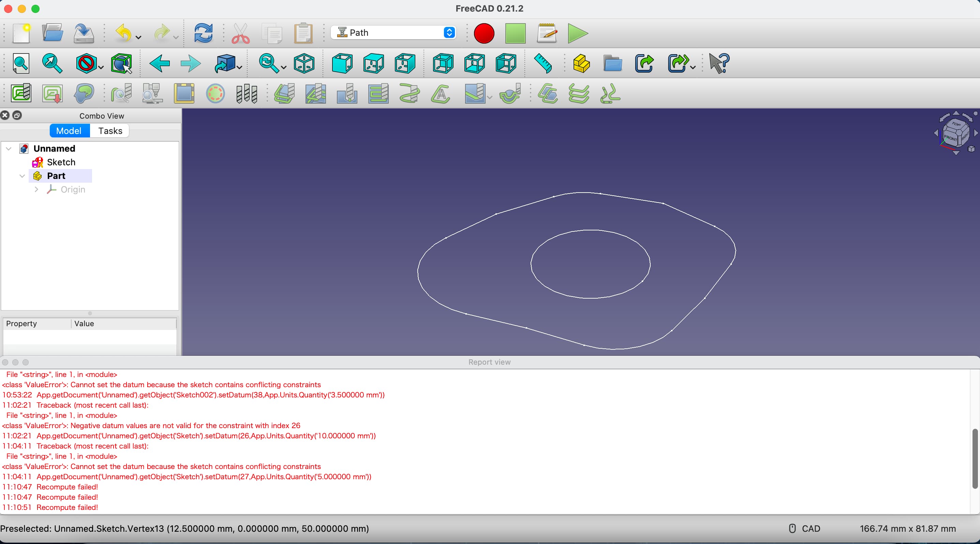
Task: Stop macro recording with the green square
Action: coord(516,33)
